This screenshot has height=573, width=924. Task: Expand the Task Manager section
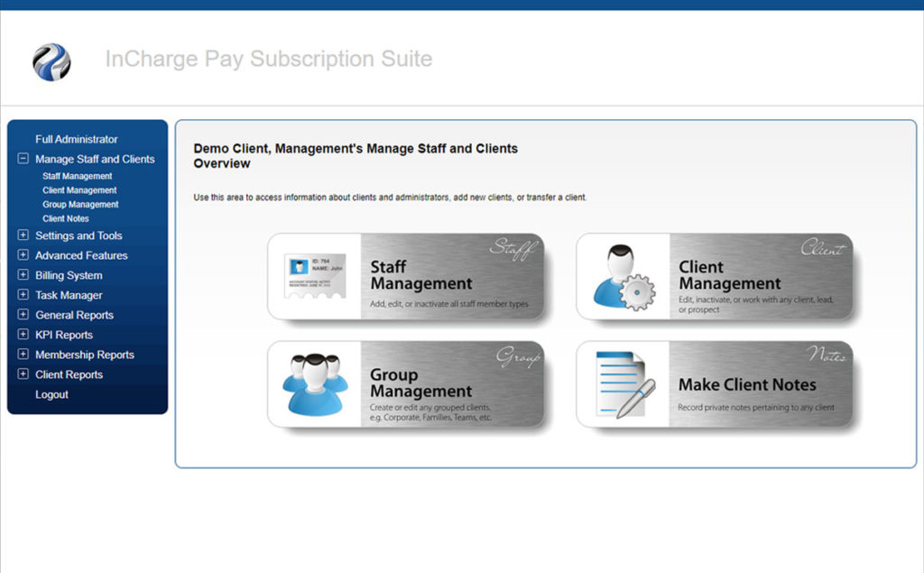click(x=23, y=295)
